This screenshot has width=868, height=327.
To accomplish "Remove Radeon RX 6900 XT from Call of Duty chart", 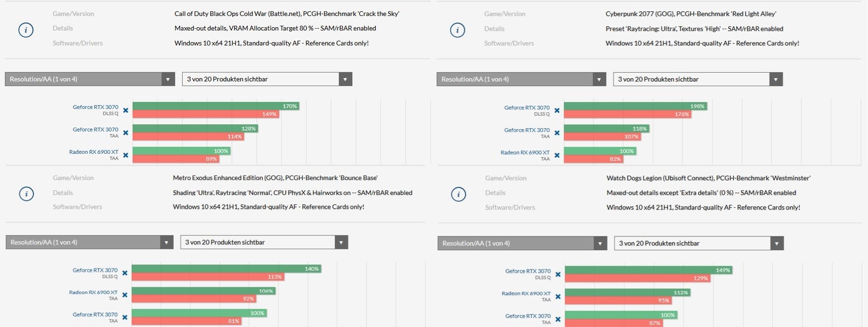I will [126, 155].
